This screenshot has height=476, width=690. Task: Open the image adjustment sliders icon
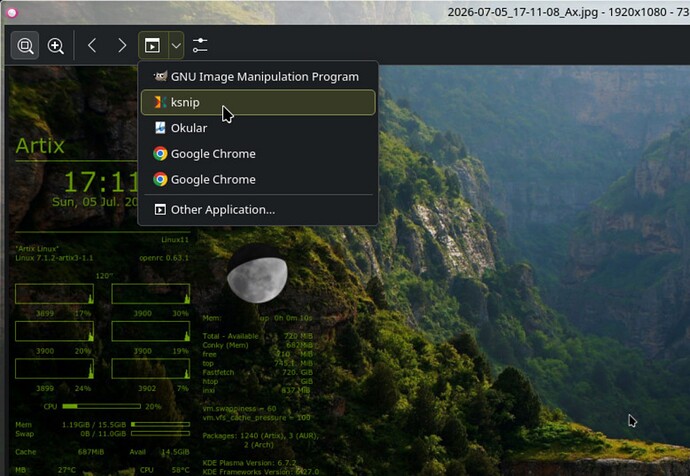tap(200, 45)
